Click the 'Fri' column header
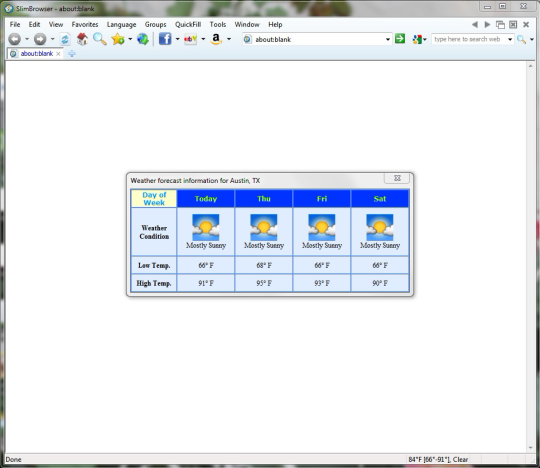 pyautogui.click(x=322, y=199)
